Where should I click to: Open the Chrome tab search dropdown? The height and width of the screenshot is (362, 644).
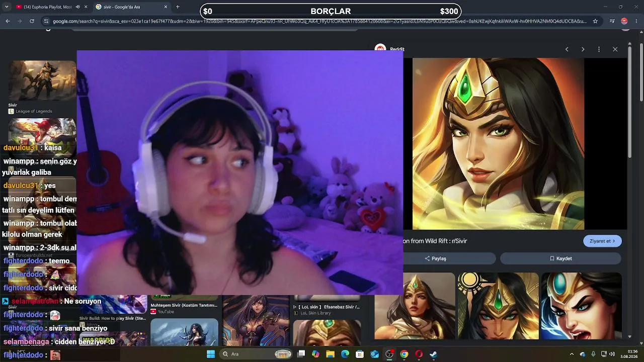(6, 7)
